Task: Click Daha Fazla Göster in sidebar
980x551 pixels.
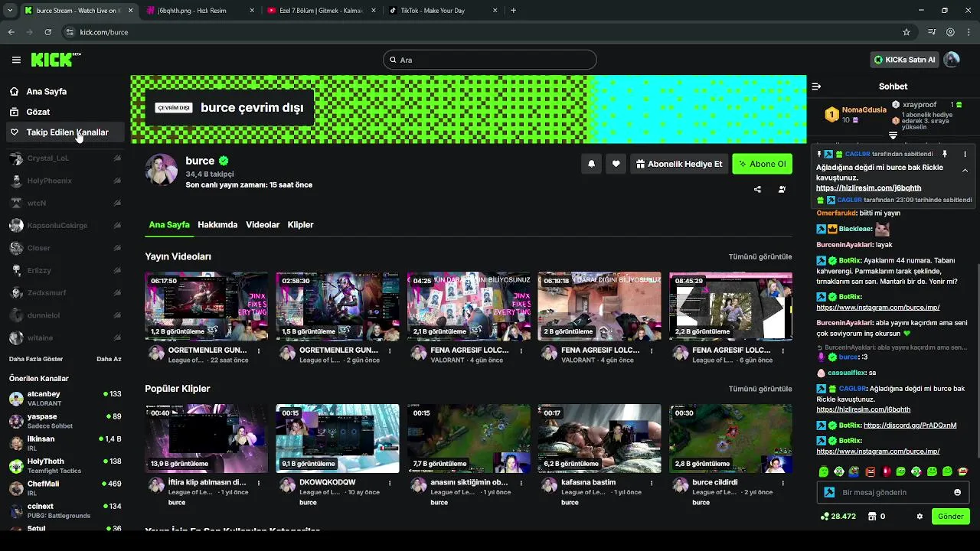Action: [36, 359]
